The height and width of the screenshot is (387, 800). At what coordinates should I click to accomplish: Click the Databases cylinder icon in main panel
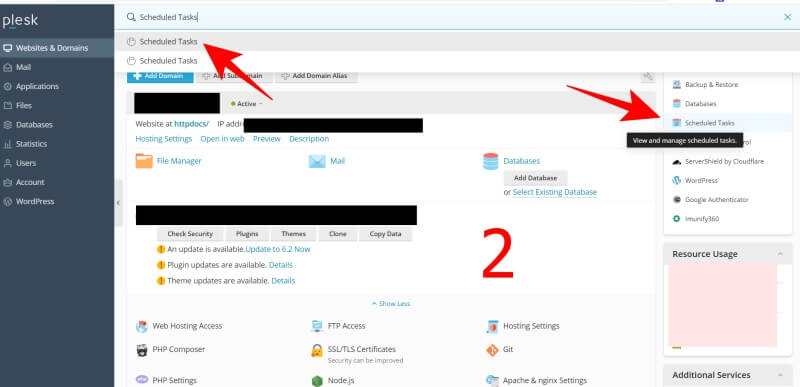point(490,161)
